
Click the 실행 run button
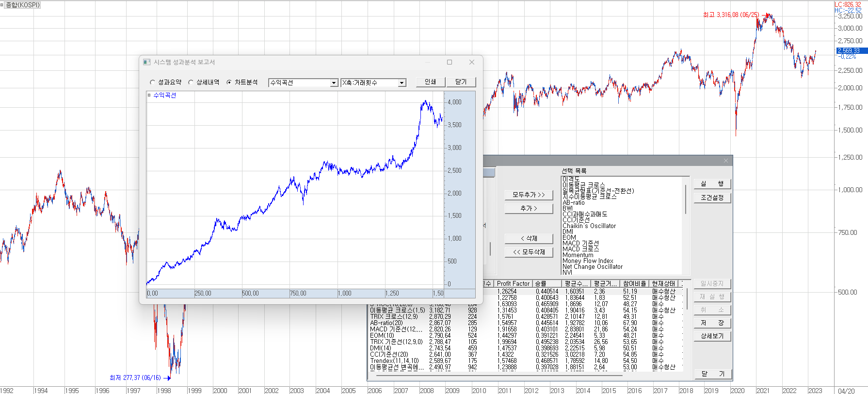pos(712,184)
